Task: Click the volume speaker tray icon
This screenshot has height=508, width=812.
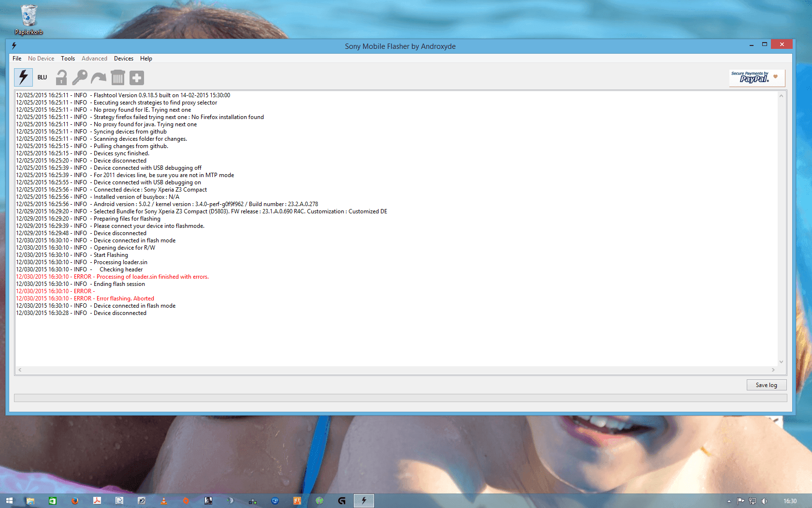Action: (x=764, y=501)
